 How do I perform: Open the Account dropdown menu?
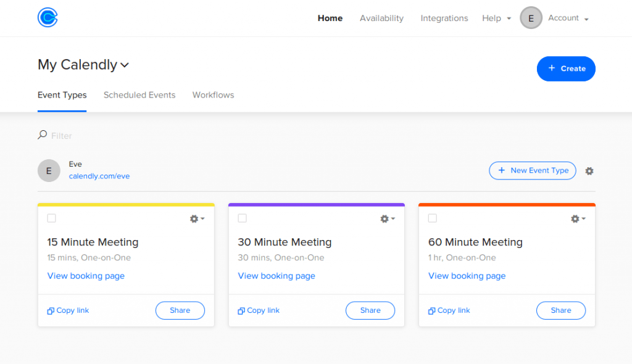tap(568, 18)
